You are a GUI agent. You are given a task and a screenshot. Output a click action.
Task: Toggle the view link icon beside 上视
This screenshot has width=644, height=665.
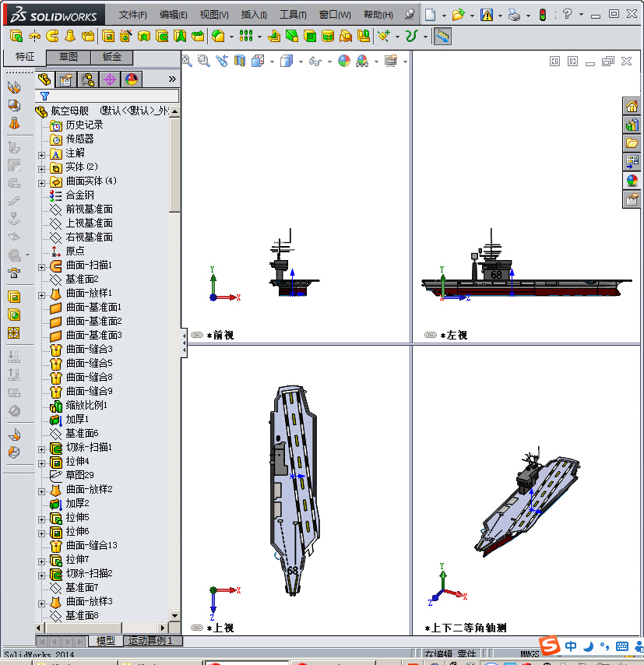coord(197,628)
